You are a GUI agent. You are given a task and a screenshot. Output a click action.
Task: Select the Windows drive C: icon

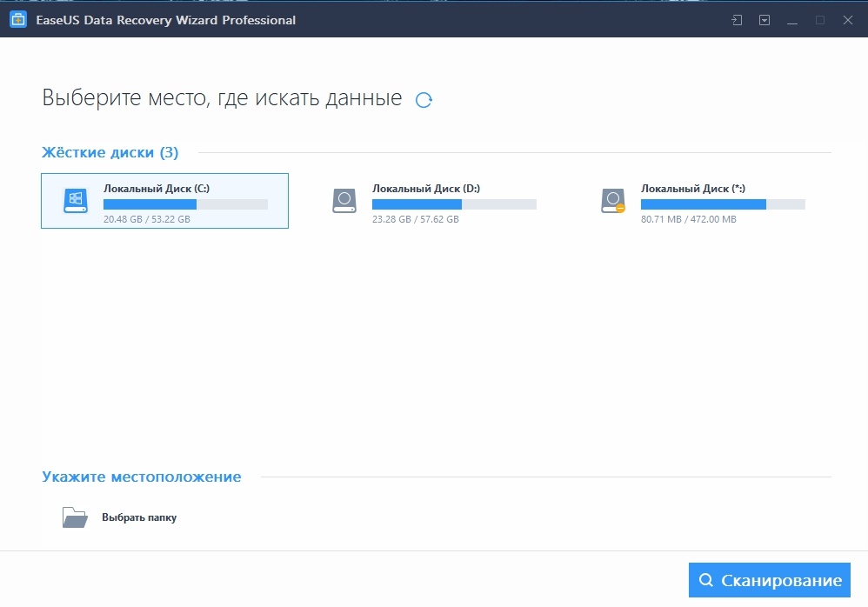[76, 201]
